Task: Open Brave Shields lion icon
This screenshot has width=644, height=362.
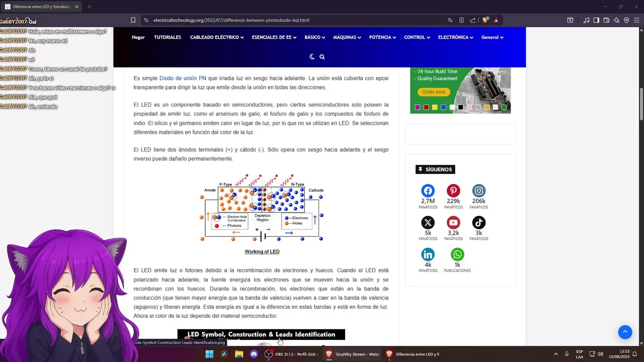Action: coord(485,20)
